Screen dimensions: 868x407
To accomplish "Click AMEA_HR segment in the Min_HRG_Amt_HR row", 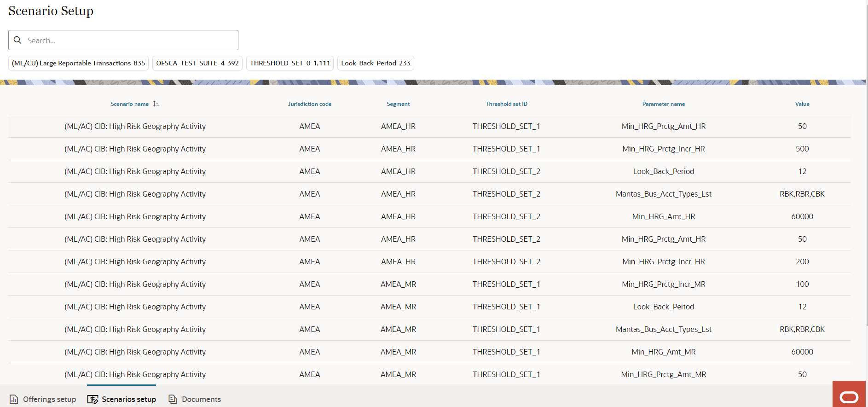I will pyautogui.click(x=398, y=216).
